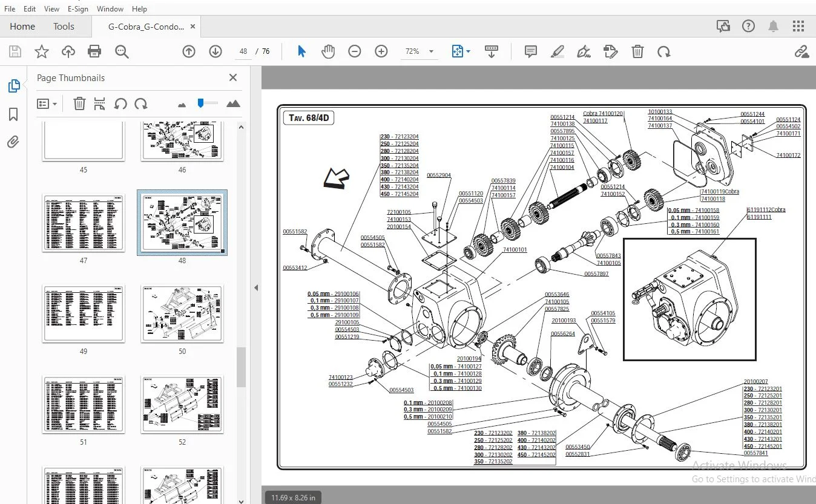Select page 46 thumbnail
Screen dimensions: 816x504
pyautogui.click(x=182, y=142)
